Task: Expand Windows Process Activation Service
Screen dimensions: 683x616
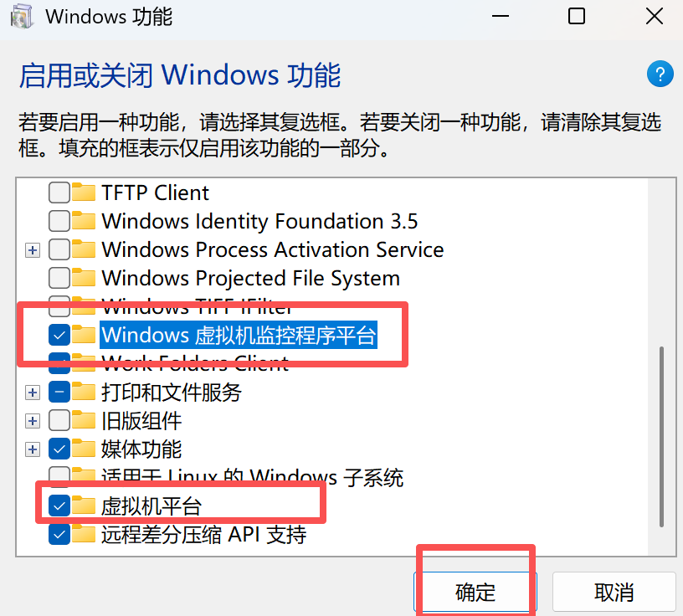Action: tap(33, 249)
